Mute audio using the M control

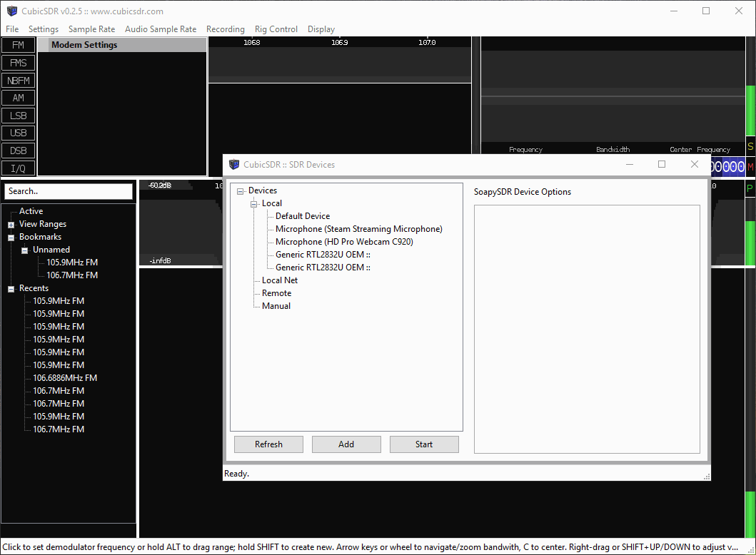[748, 167]
